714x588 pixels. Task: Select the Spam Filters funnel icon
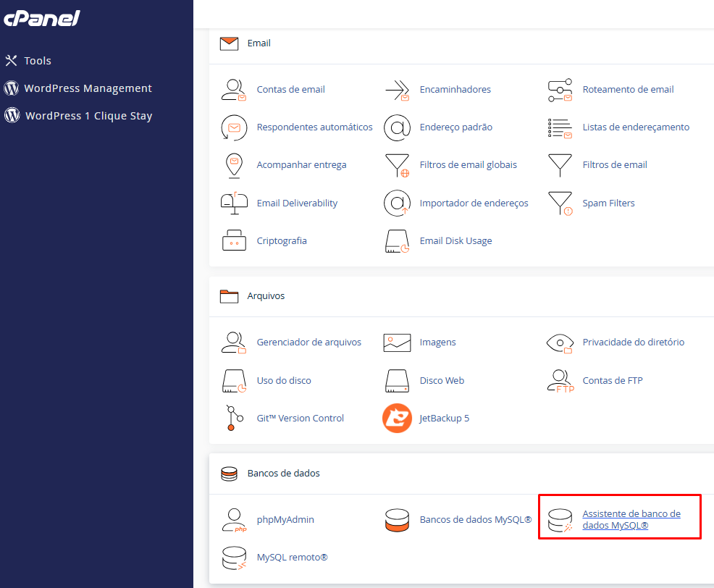pyautogui.click(x=560, y=203)
